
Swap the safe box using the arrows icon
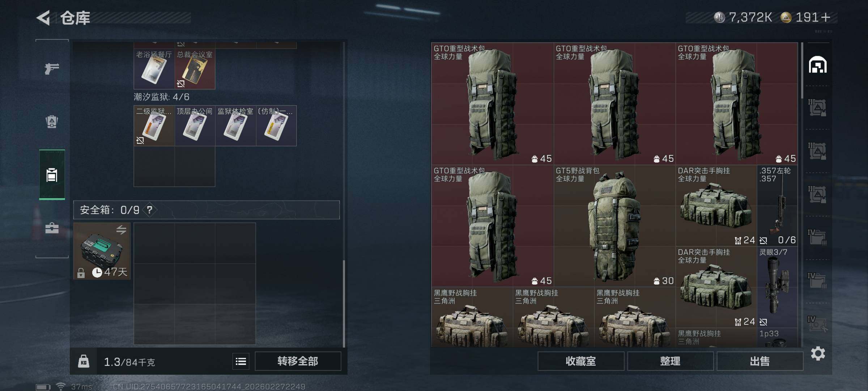pos(121,230)
